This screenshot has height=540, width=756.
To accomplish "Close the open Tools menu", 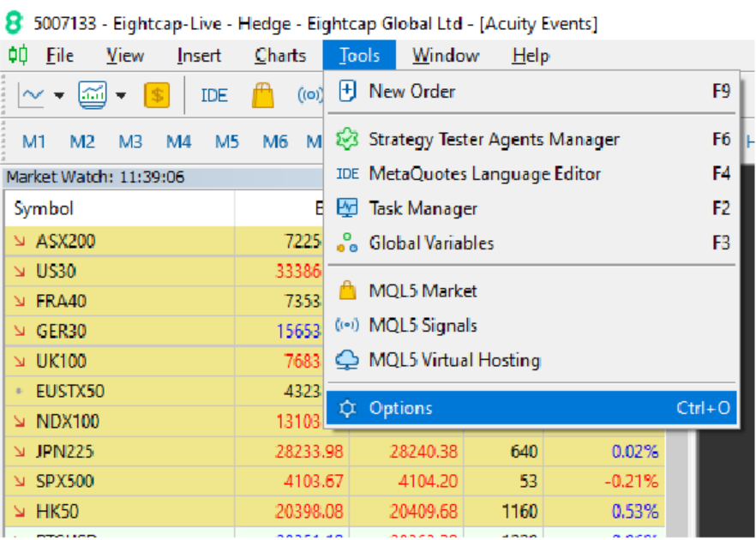I will pos(359,56).
